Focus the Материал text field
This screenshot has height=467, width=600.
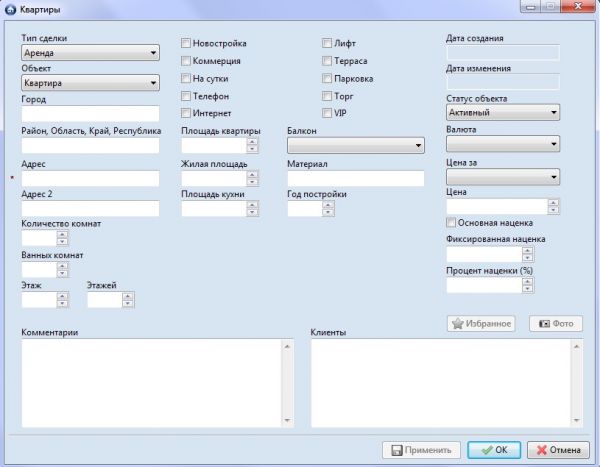356,179
